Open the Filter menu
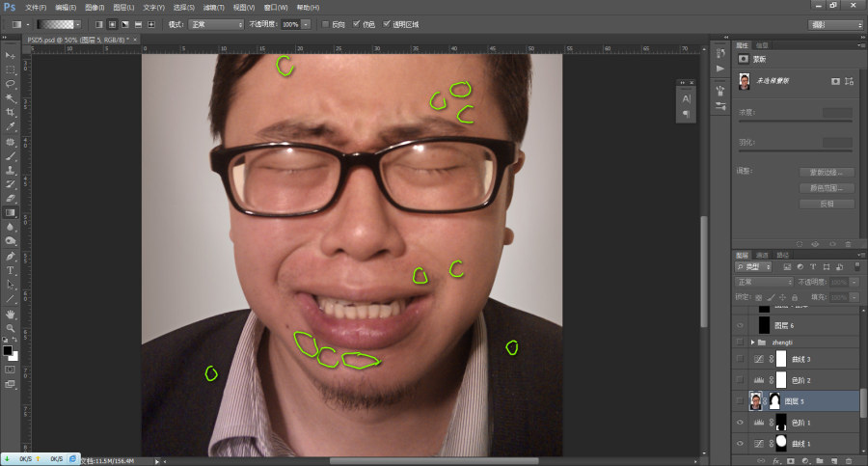Screen dimensions: 868x466 (x=214, y=7)
